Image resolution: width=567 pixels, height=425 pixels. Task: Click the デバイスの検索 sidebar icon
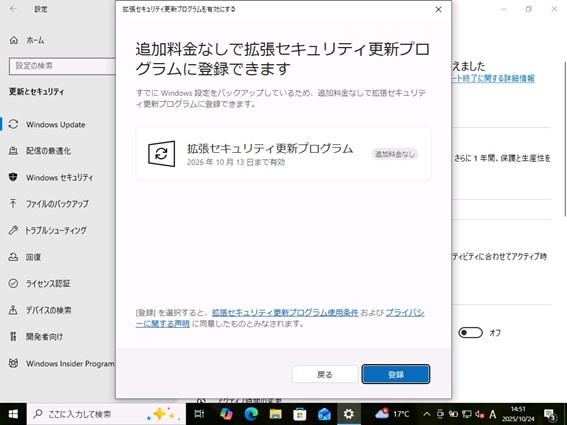[13, 310]
